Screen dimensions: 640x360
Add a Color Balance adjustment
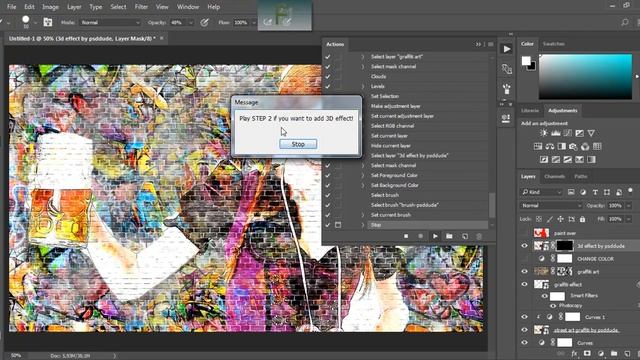point(550,146)
